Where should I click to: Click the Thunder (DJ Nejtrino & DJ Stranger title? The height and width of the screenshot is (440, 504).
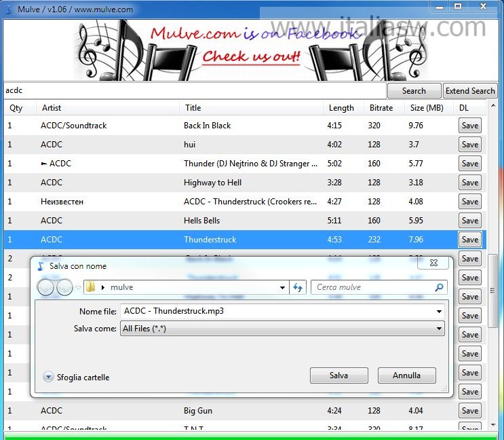[x=250, y=164]
